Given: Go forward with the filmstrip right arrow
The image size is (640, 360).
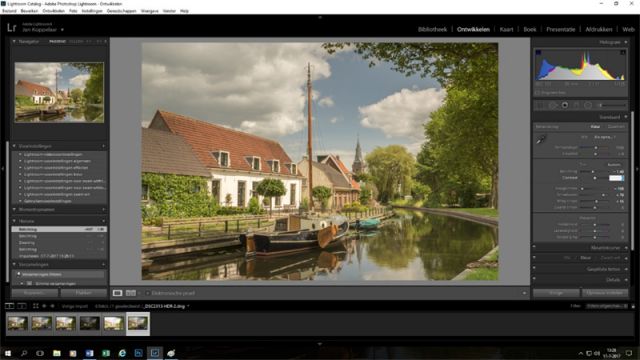Looking at the screenshot, I should [52, 306].
